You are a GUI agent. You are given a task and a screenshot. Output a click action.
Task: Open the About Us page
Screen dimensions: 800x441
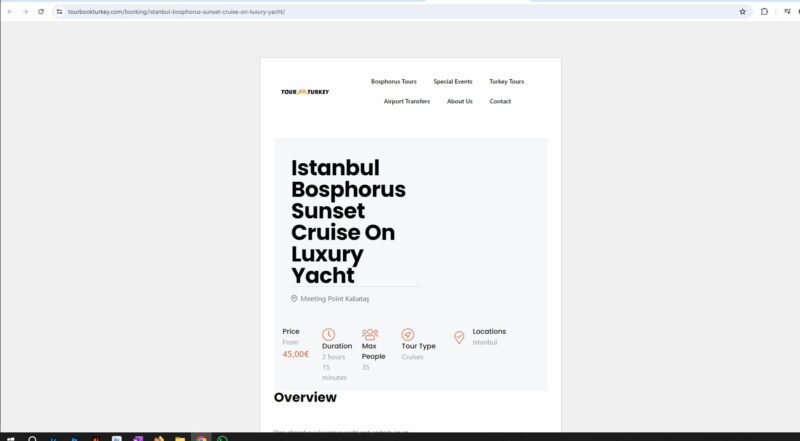tap(460, 101)
